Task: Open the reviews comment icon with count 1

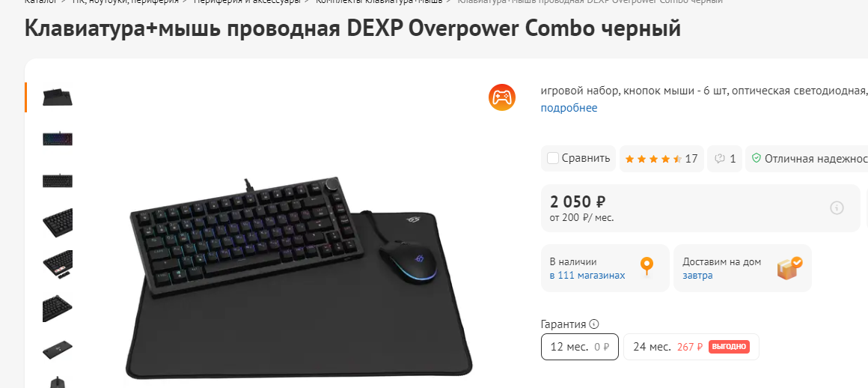Action: 724,159
